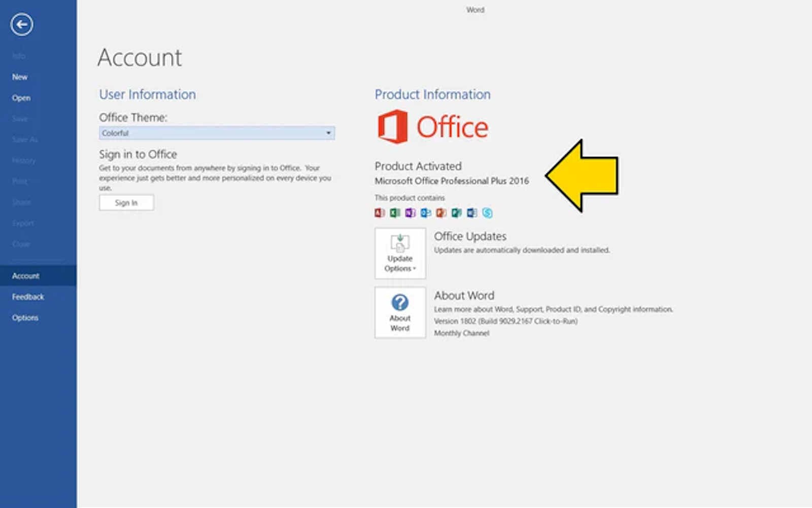
Task: Open the Office Theme dropdown
Action: tap(217, 133)
